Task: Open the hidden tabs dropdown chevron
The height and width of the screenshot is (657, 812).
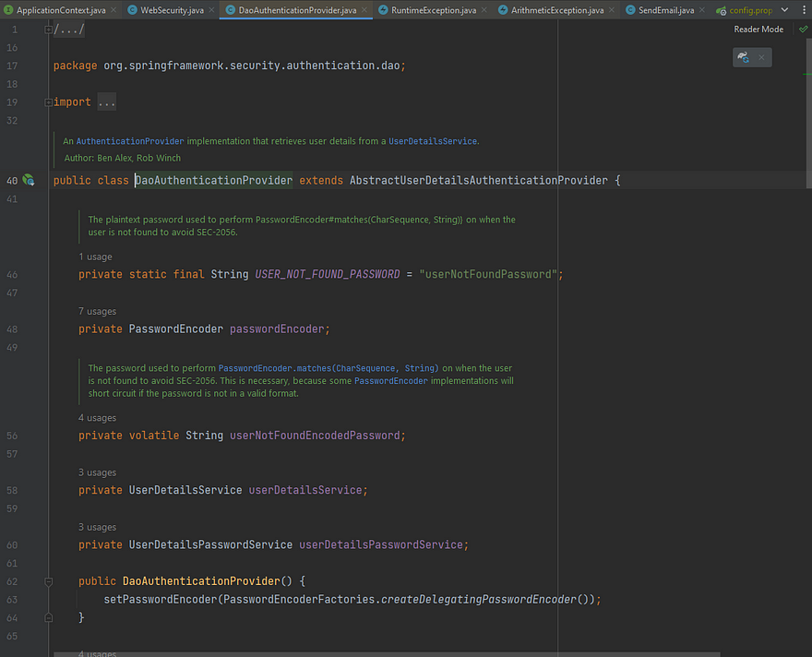Action: [783, 9]
